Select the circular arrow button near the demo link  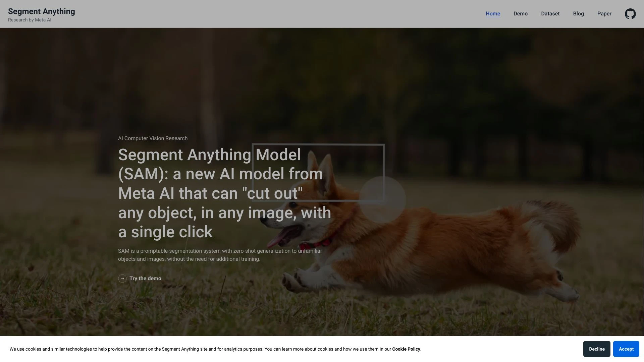(x=122, y=279)
